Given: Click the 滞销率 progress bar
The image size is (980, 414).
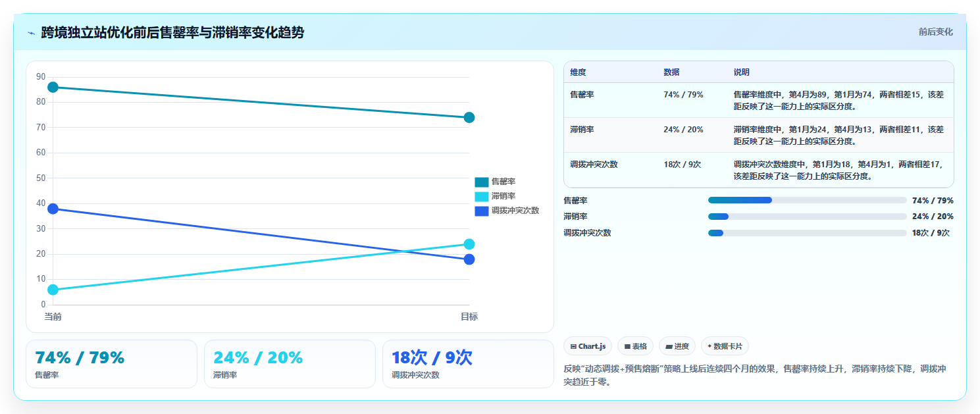Looking at the screenshot, I should [807, 217].
